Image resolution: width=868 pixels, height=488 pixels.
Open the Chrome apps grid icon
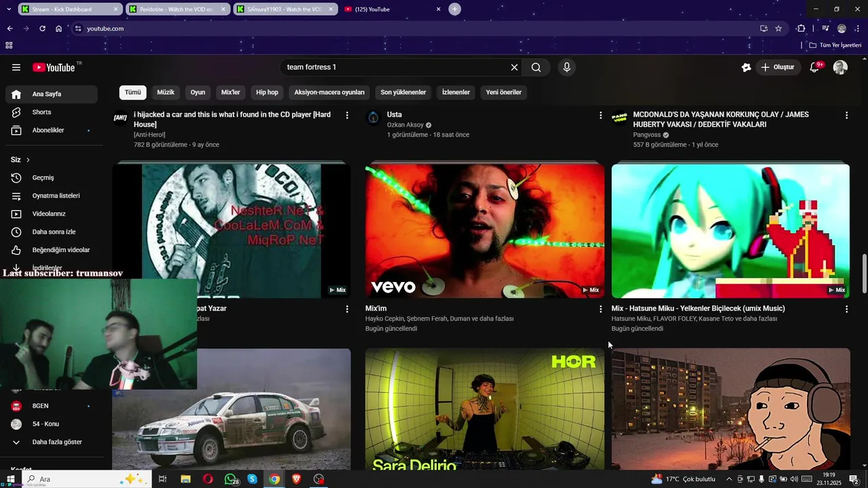9,45
